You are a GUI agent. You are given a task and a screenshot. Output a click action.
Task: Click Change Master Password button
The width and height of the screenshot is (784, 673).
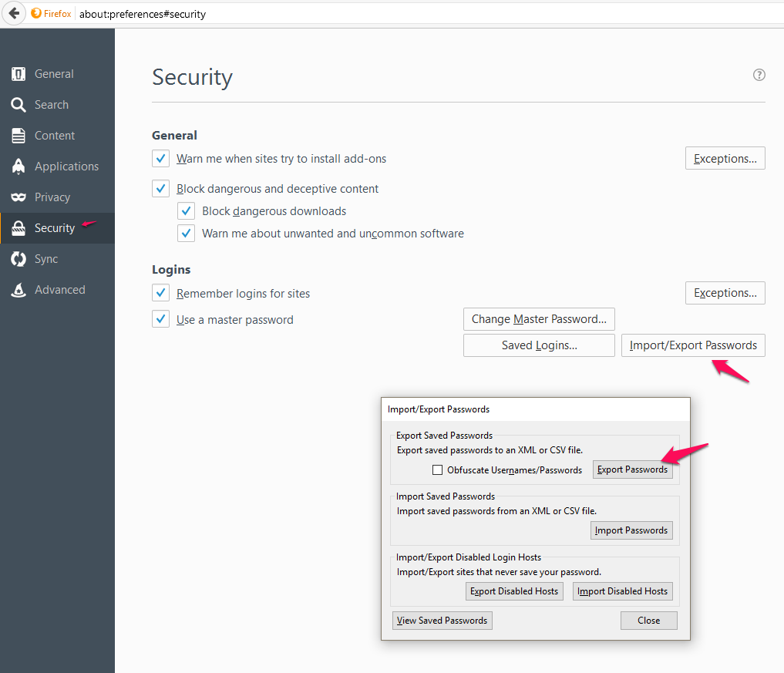pyautogui.click(x=539, y=319)
